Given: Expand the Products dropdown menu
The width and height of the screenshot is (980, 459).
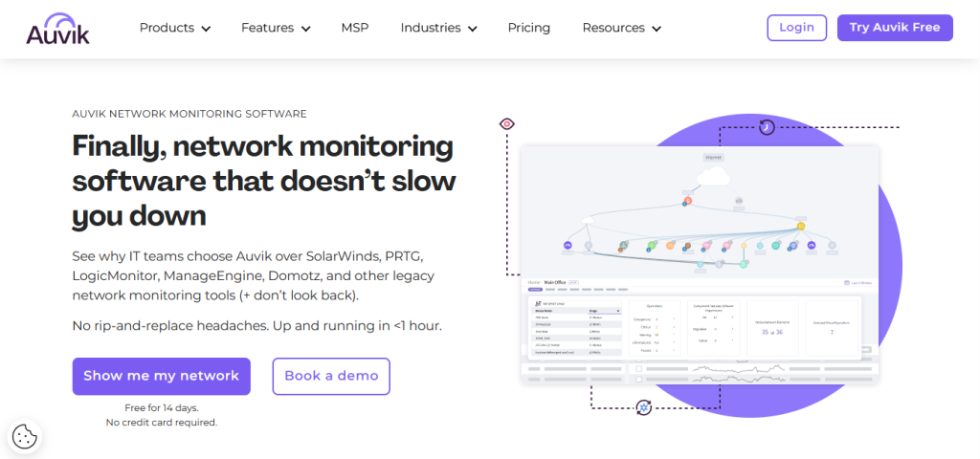Looking at the screenshot, I should point(175,28).
